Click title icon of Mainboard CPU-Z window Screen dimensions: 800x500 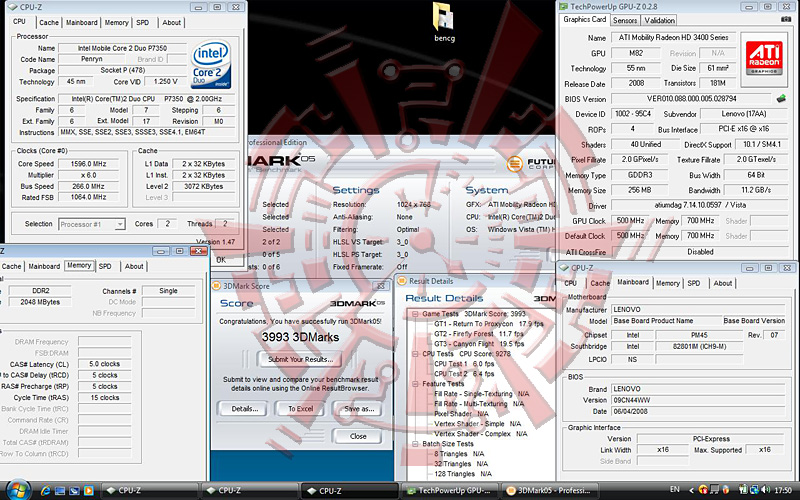tap(564, 267)
